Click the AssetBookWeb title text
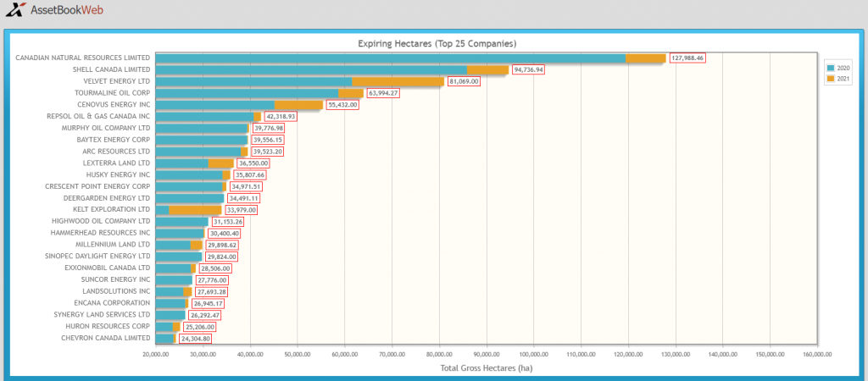 point(66,10)
